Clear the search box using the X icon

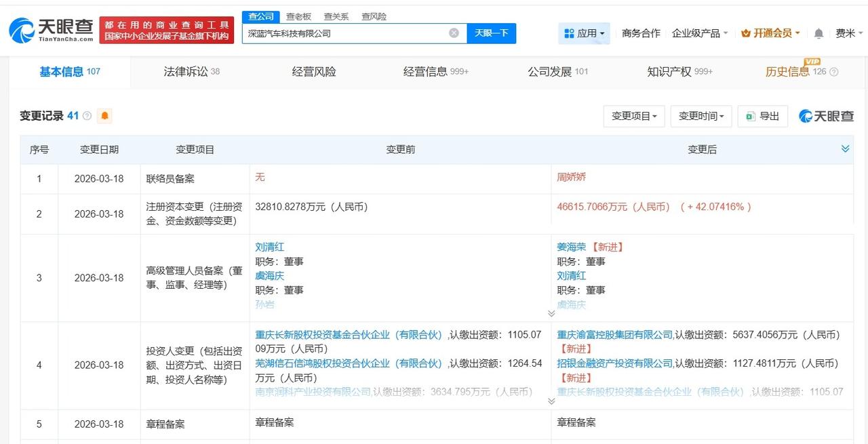tap(453, 33)
